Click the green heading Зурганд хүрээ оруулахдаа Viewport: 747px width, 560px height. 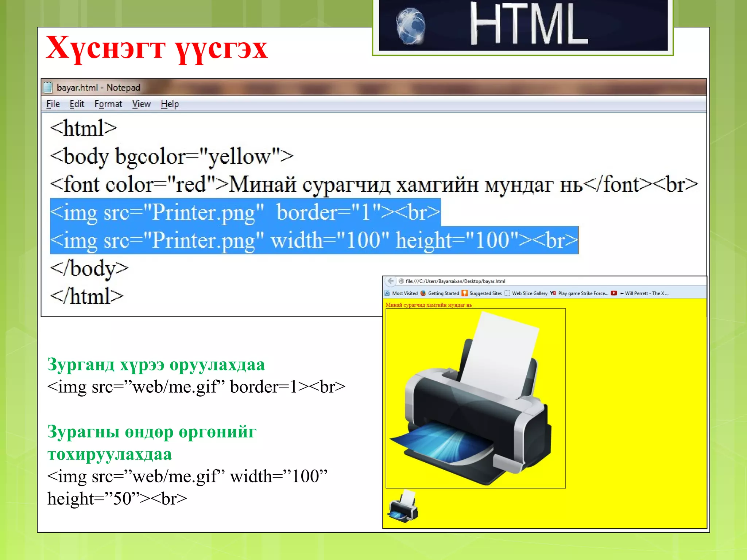156,365
